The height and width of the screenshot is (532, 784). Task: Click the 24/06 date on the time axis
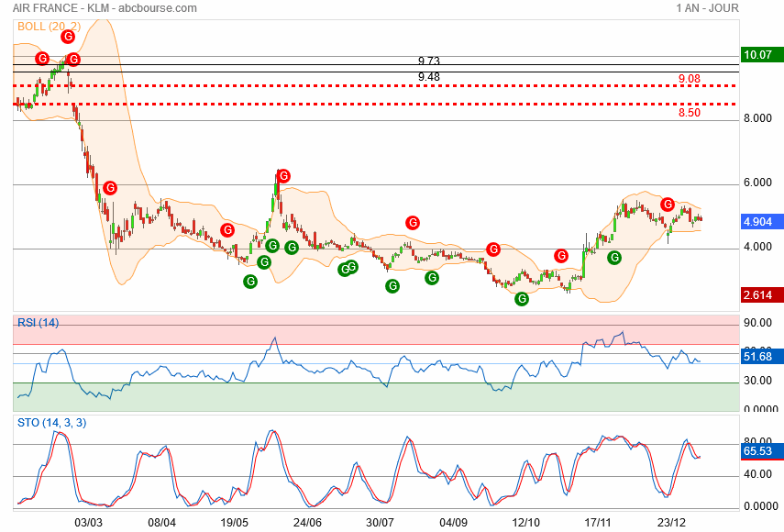pos(306,521)
